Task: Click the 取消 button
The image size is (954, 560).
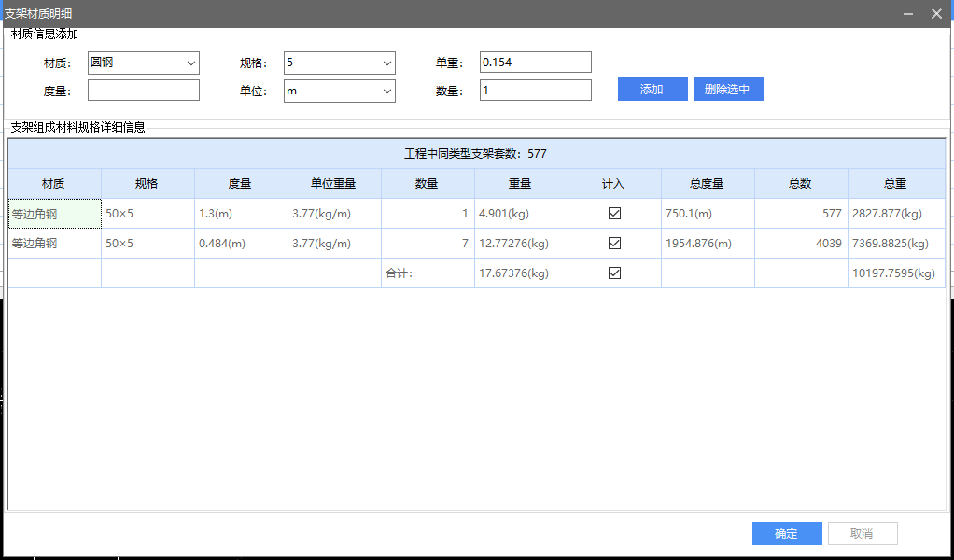Action: pos(862,534)
